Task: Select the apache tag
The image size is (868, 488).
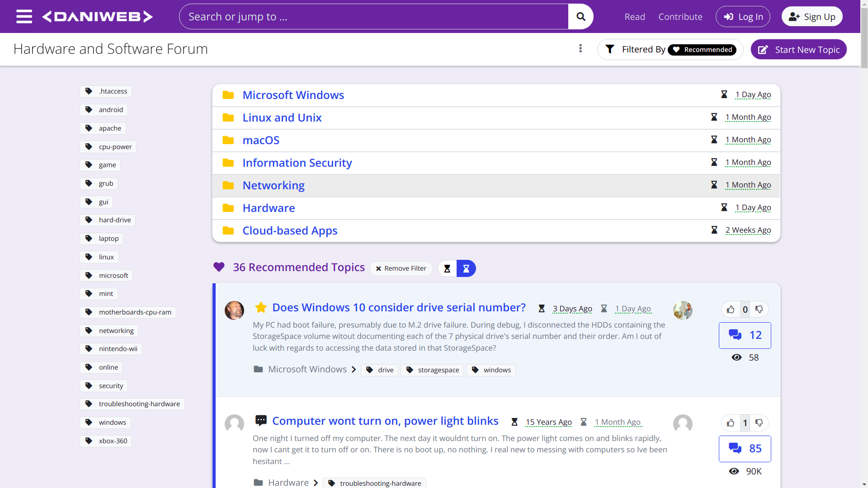Action: pyautogui.click(x=103, y=128)
